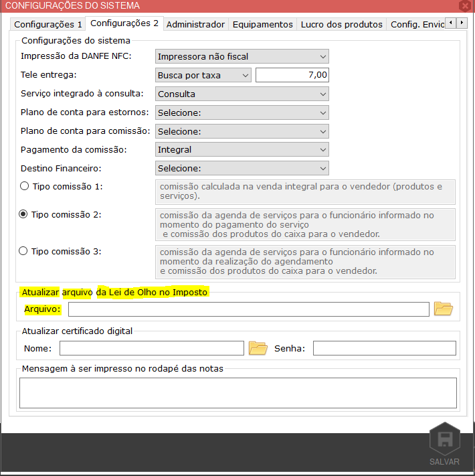Open Plano de conta para comissão dropdown
The image size is (475, 476).
pos(242,131)
